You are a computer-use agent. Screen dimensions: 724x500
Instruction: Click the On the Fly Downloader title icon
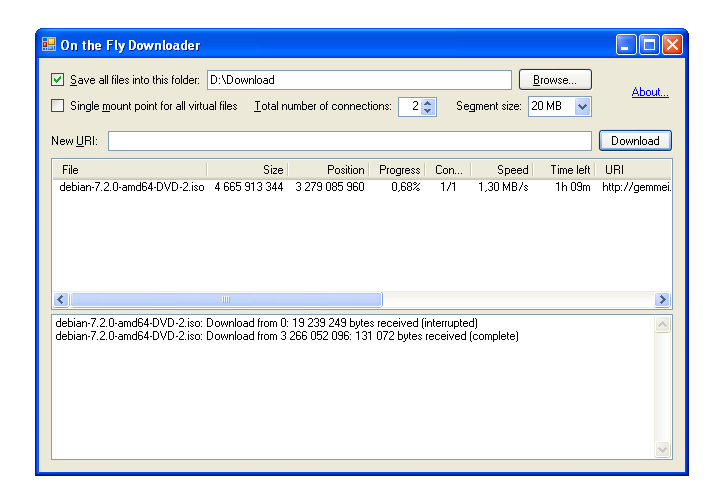(49, 44)
